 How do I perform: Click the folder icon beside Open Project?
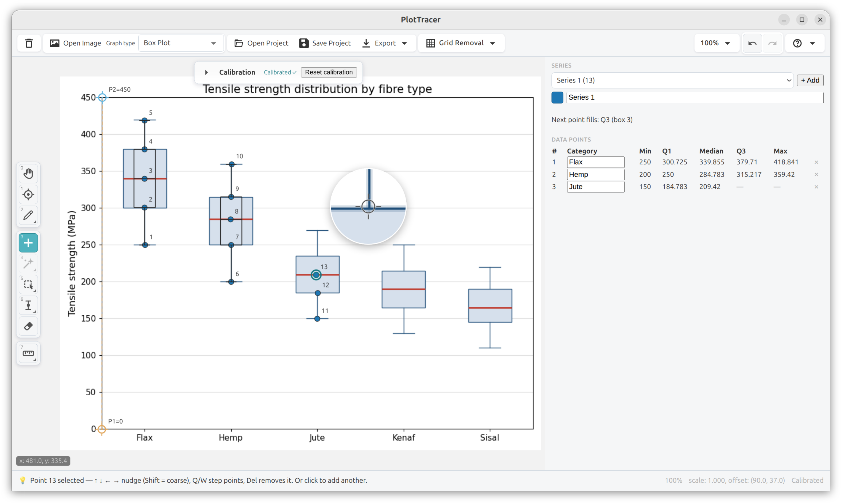[239, 43]
